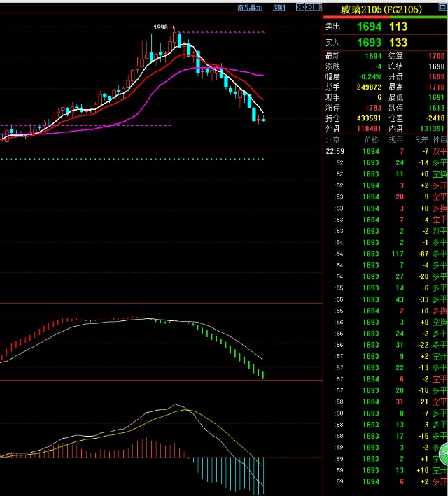Click the 北京 time column header

point(333,140)
